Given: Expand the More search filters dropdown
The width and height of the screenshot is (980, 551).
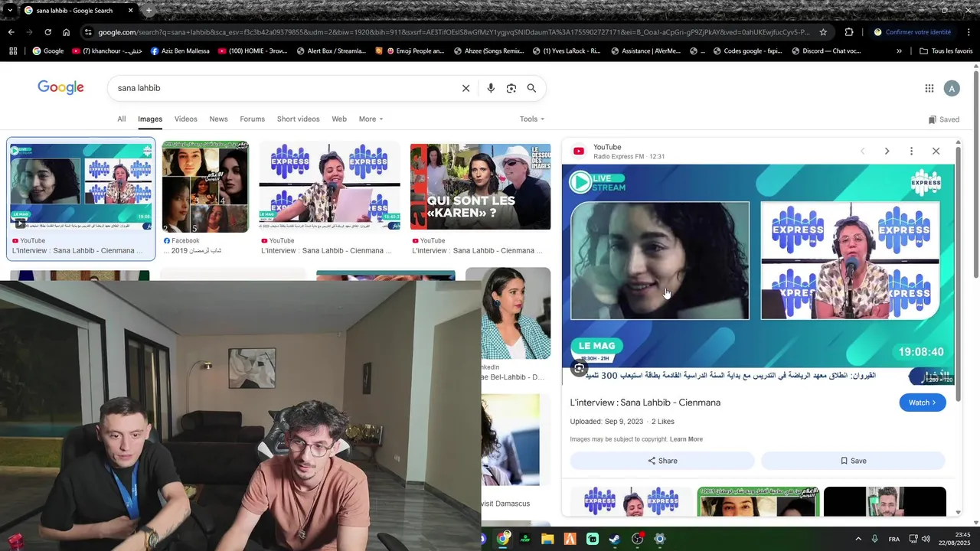Looking at the screenshot, I should pyautogui.click(x=371, y=119).
